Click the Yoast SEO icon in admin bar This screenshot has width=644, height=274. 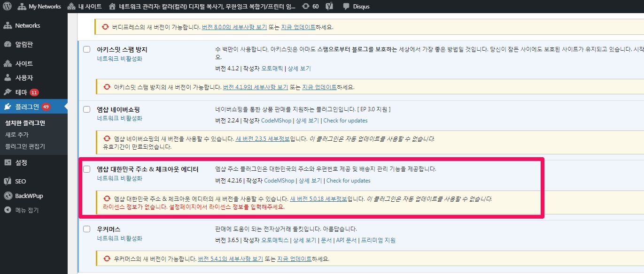point(330,7)
